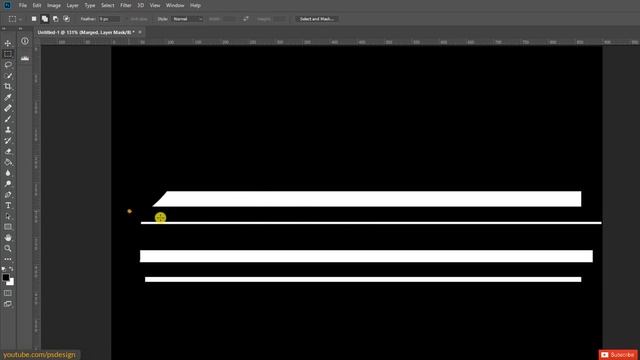
Task: Select the Zoom tool
Action: pyautogui.click(x=8, y=248)
